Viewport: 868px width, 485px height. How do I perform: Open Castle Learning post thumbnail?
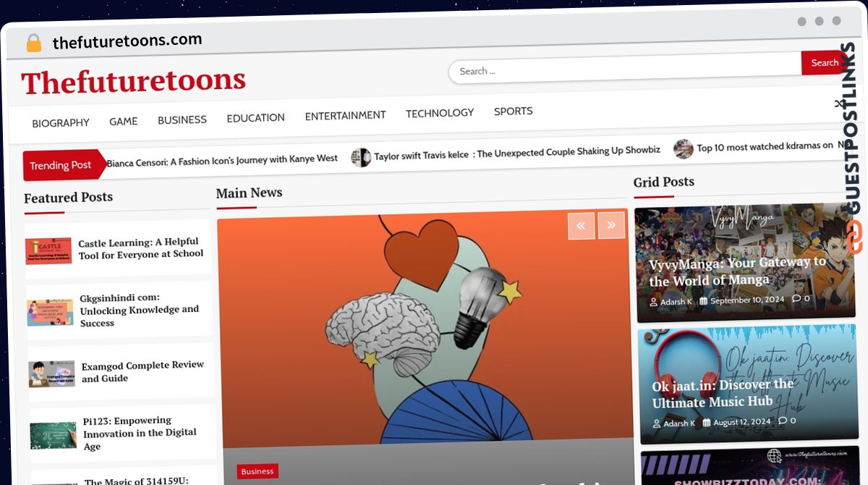48,250
